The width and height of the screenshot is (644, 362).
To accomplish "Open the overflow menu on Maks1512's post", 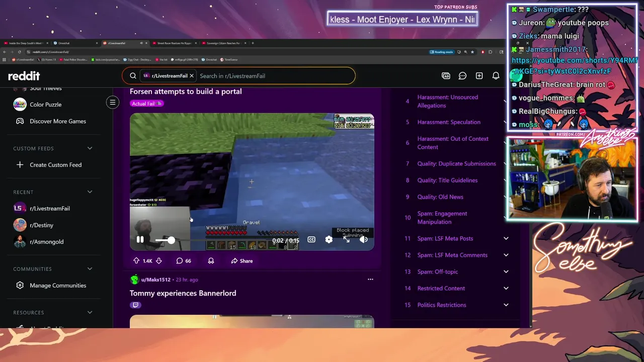I will coord(370,280).
